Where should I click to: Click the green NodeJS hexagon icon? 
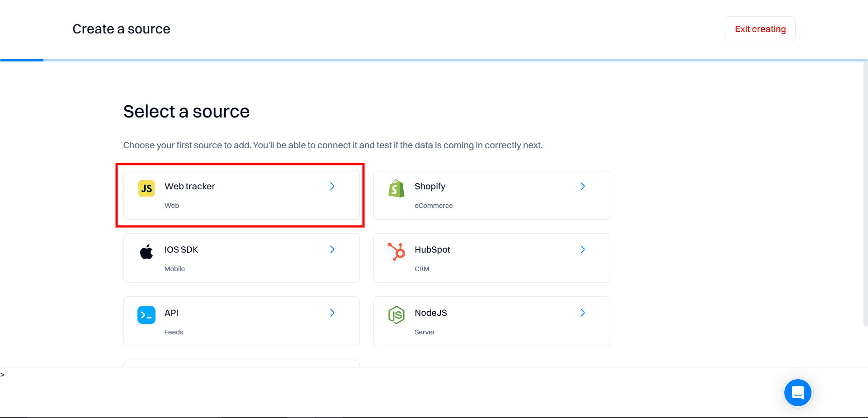[396, 315]
